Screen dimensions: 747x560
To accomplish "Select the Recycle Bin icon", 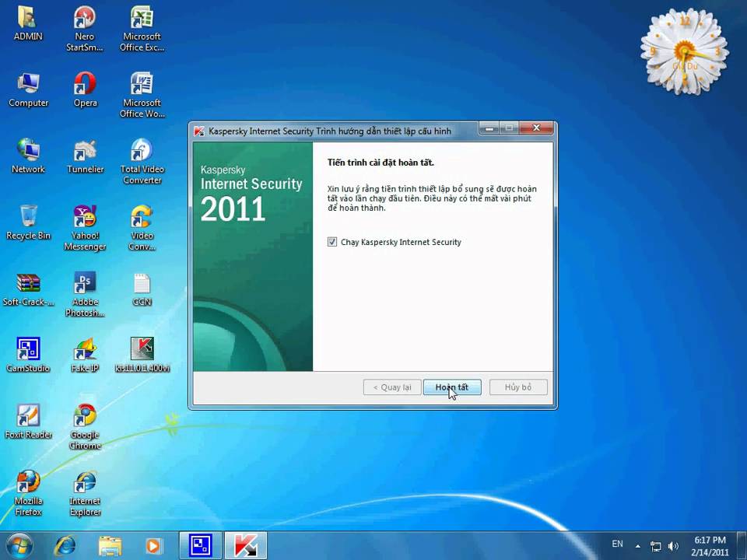I will coord(28,222).
